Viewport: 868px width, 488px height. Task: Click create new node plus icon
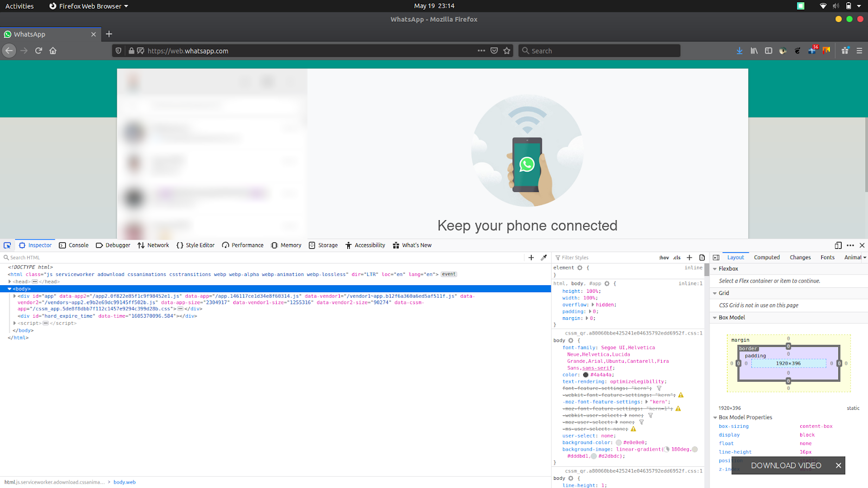531,258
